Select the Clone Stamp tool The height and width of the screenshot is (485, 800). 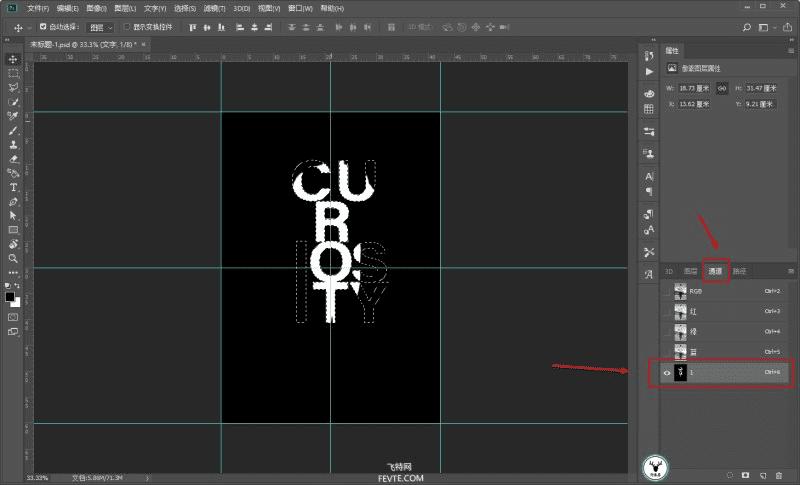[x=13, y=145]
